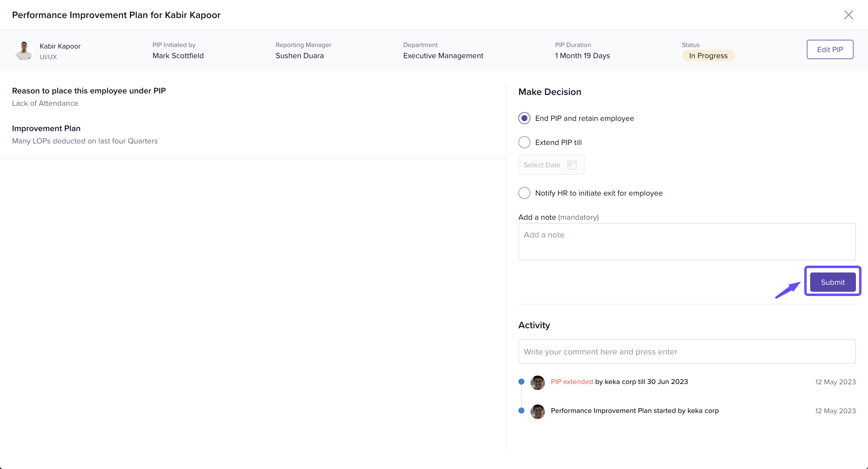Image resolution: width=868 pixels, height=469 pixels.
Task: Click the Edit PIP button
Action: [x=830, y=49]
